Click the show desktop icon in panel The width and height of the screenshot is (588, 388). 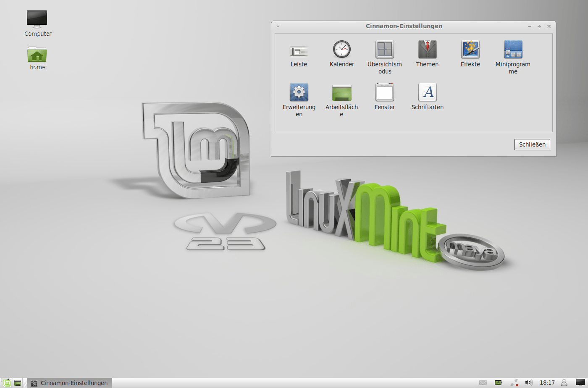point(18,383)
